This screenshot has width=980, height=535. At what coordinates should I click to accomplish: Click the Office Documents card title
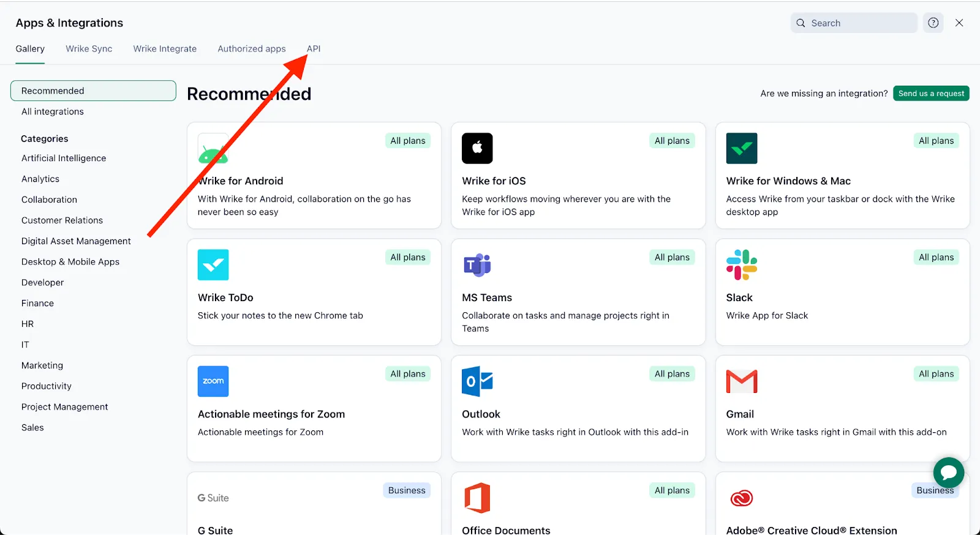click(506, 530)
